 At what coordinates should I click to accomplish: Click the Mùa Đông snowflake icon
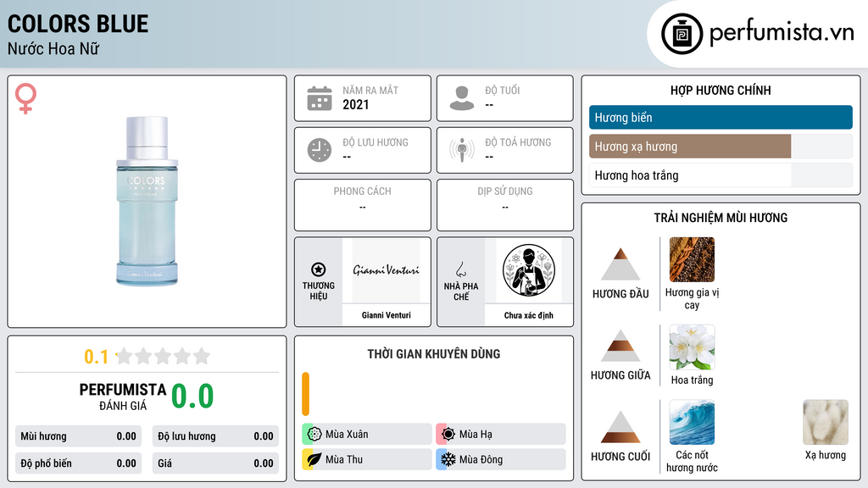pos(448,459)
